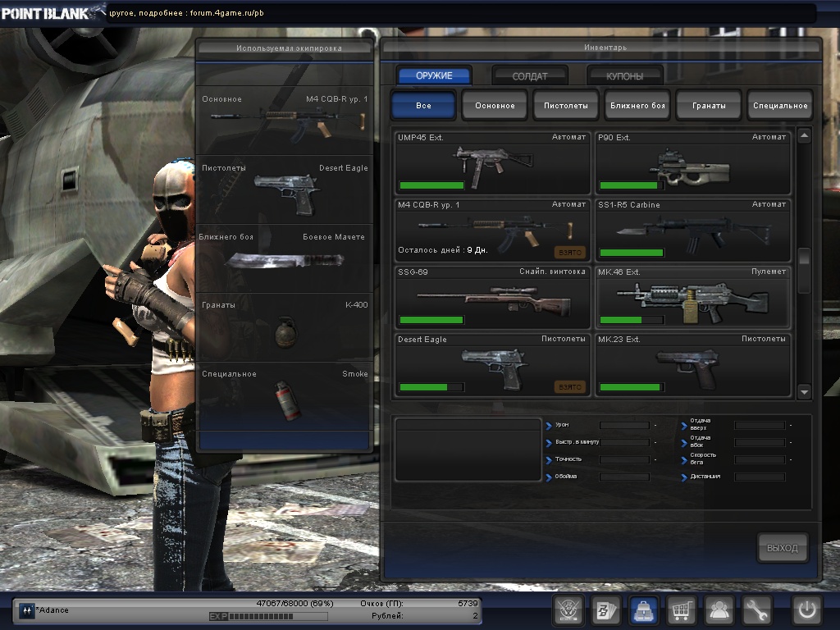840x630 pixels.
Task: Click the UMP45 Ext. durability bar
Action: [431, 185]
